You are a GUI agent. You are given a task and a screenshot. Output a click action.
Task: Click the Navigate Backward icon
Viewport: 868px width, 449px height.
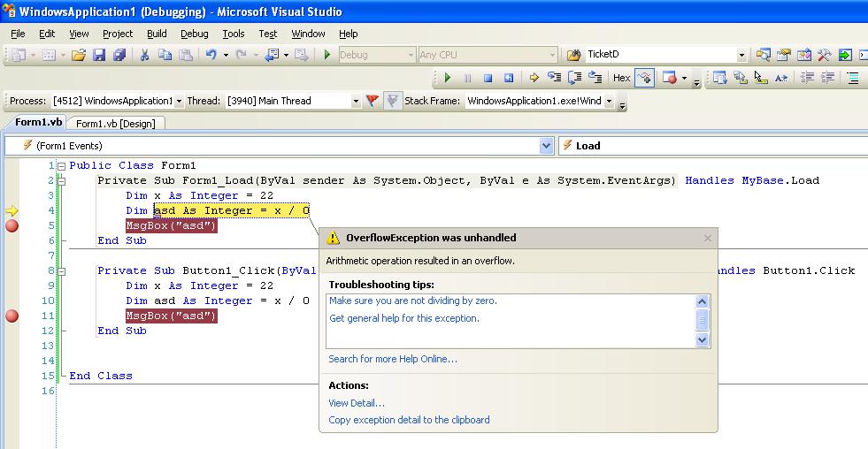click(272, 55)
